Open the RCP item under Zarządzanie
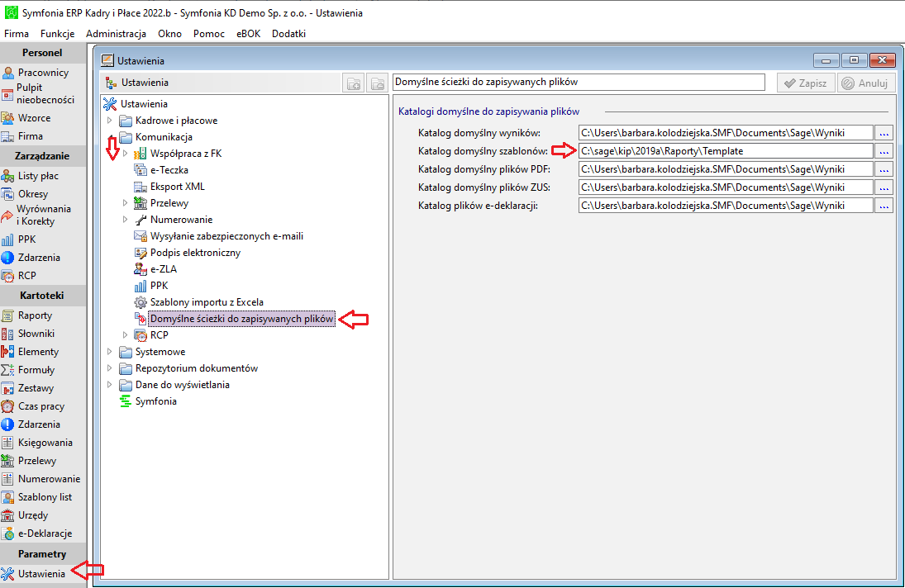 tap(26, 276)
